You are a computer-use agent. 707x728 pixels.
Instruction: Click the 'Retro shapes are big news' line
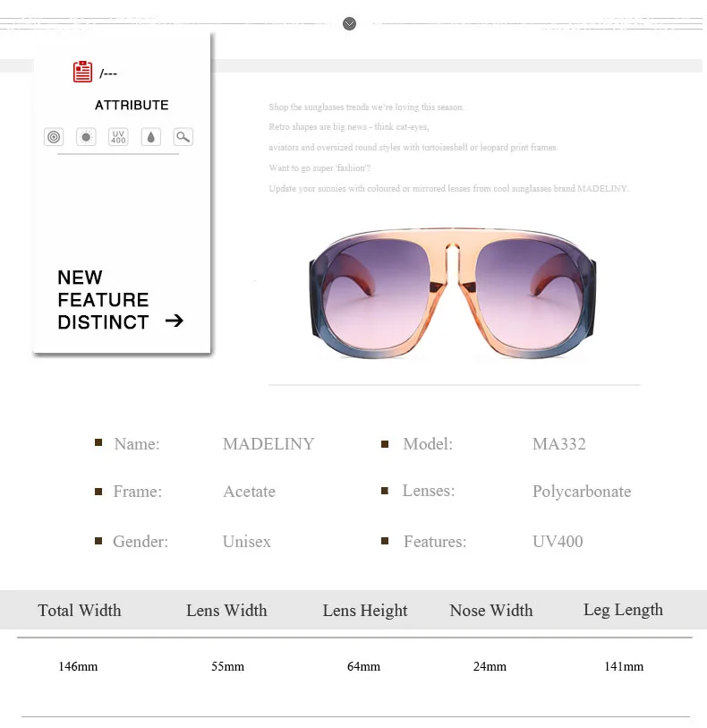[349, 127]
